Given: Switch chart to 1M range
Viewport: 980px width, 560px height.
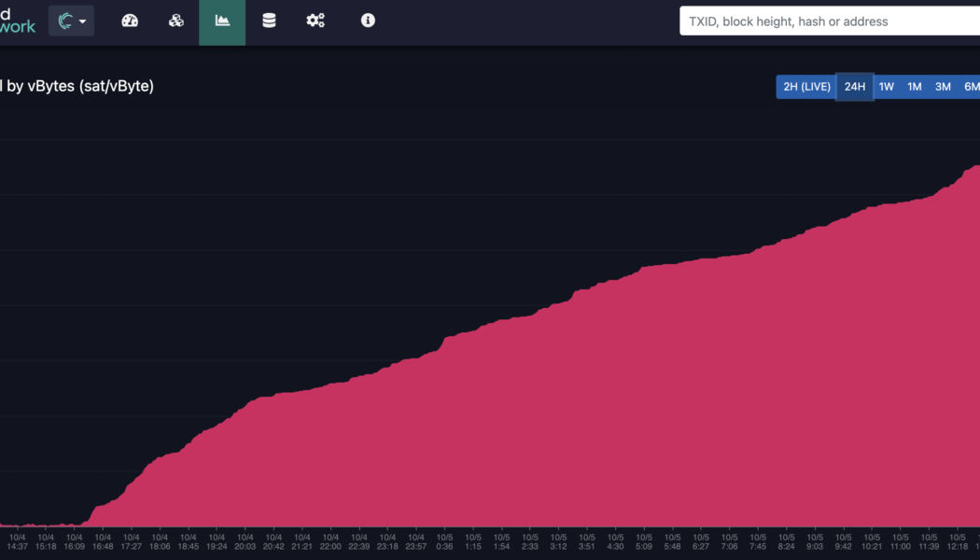Looking at the screenshot, I should [x=915, y=87].
